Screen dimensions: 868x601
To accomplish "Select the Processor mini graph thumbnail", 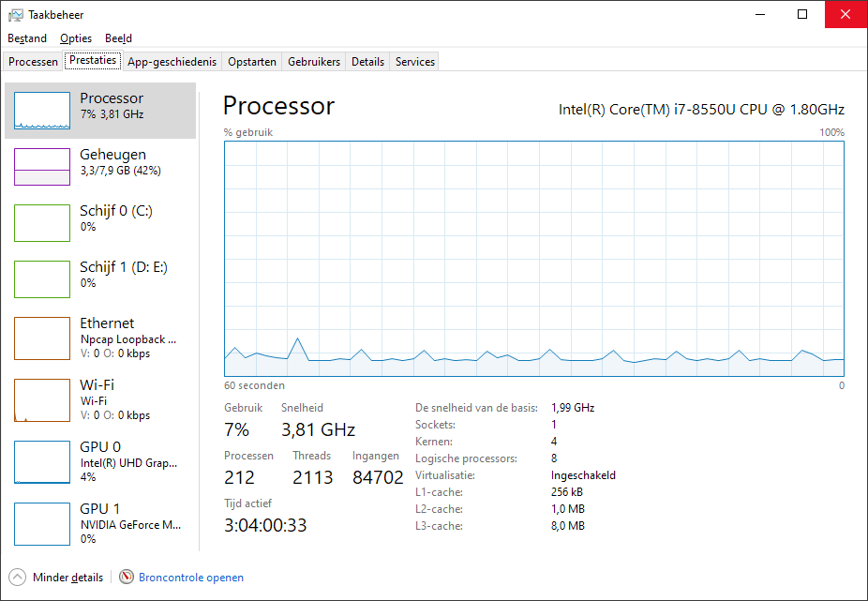I will click(42, 111).
